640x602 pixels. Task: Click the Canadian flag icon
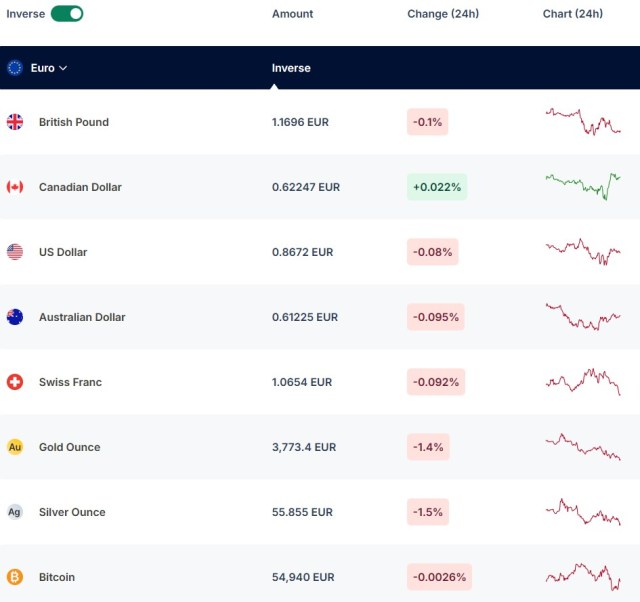15,187
